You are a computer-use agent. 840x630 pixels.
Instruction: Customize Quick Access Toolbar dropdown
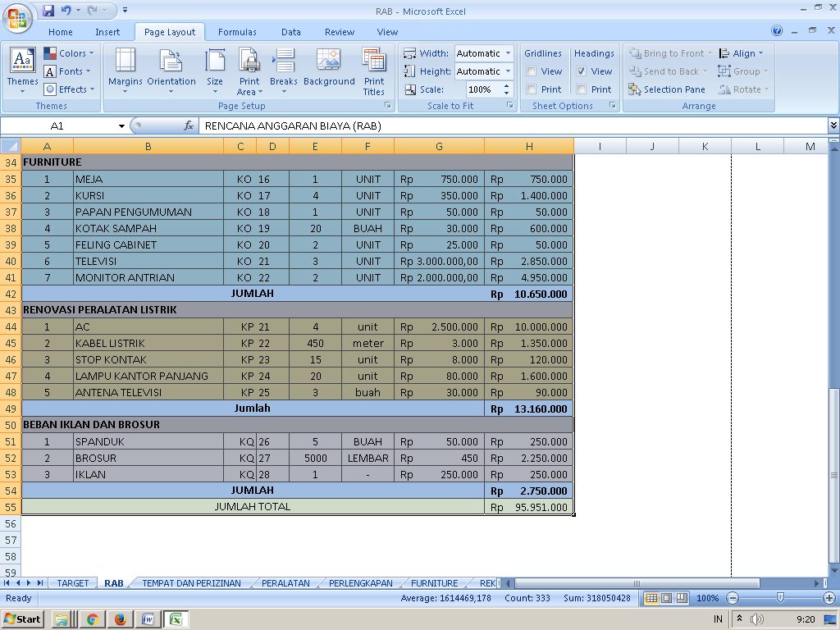pyautogui.click(x=126, y=10)
